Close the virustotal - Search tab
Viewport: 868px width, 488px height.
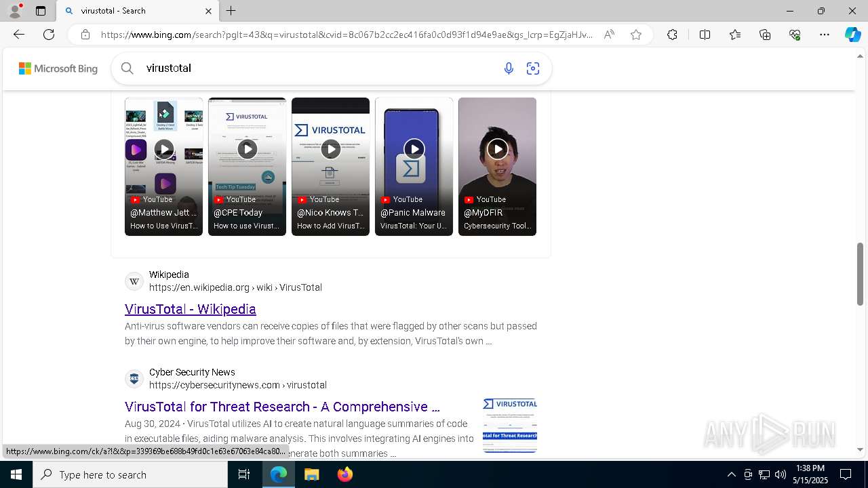coord(208,11)
